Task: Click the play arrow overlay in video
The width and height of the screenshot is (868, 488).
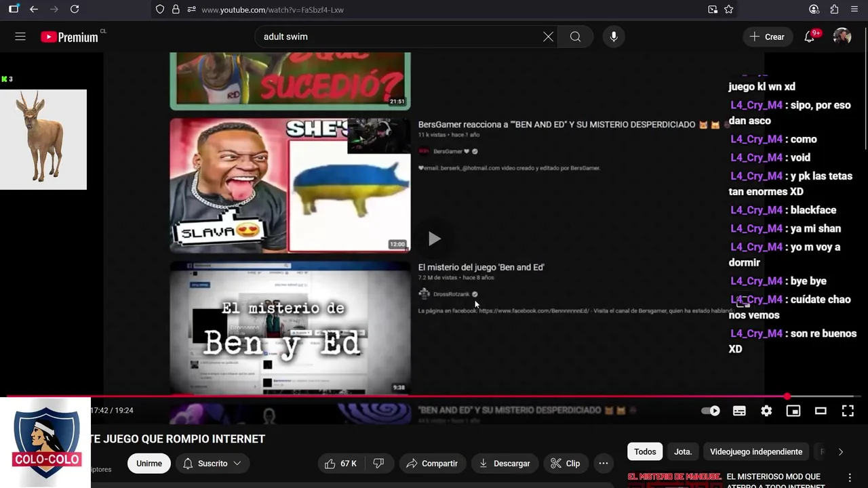Action: click(x=434, y=239)
